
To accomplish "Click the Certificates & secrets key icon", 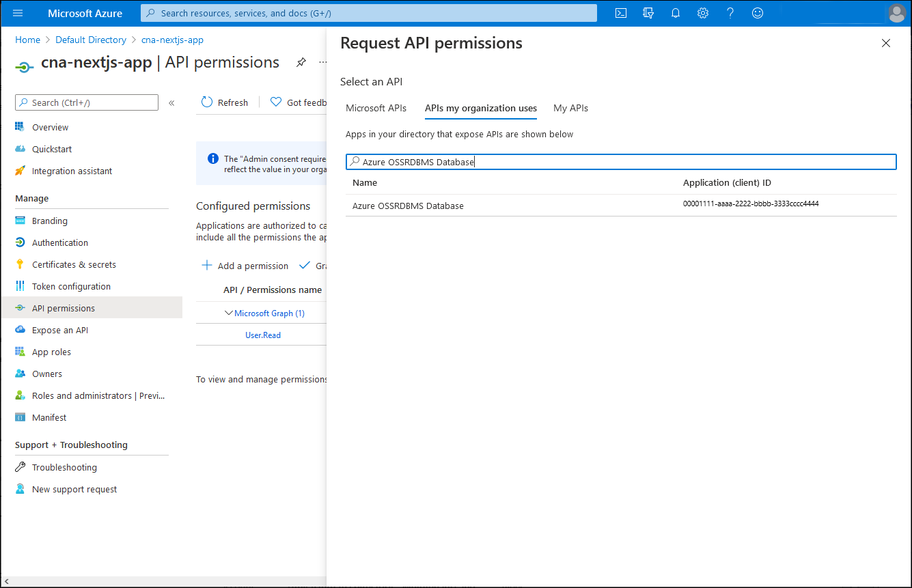I will pyautogui.click(x=20, y=264).
